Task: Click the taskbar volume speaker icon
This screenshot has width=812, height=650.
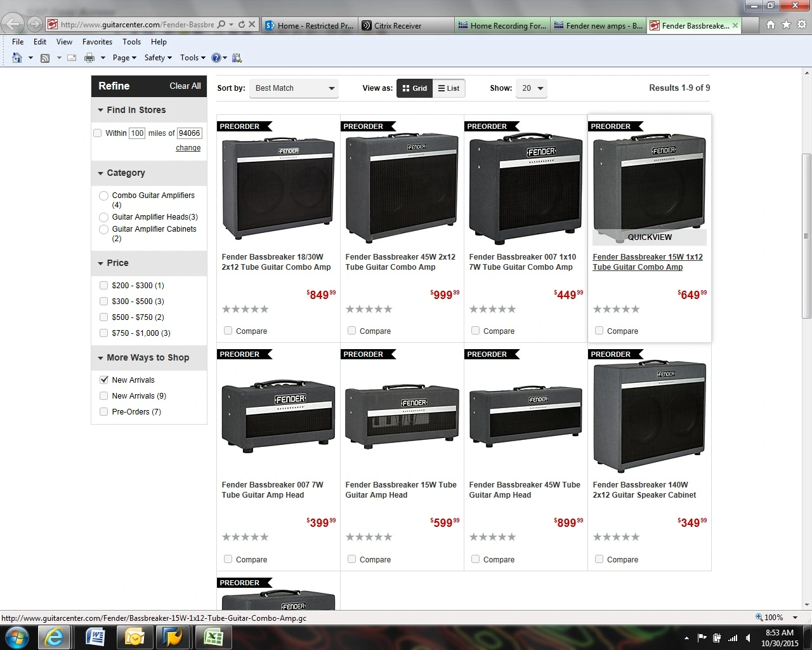Action: (749, 638)
